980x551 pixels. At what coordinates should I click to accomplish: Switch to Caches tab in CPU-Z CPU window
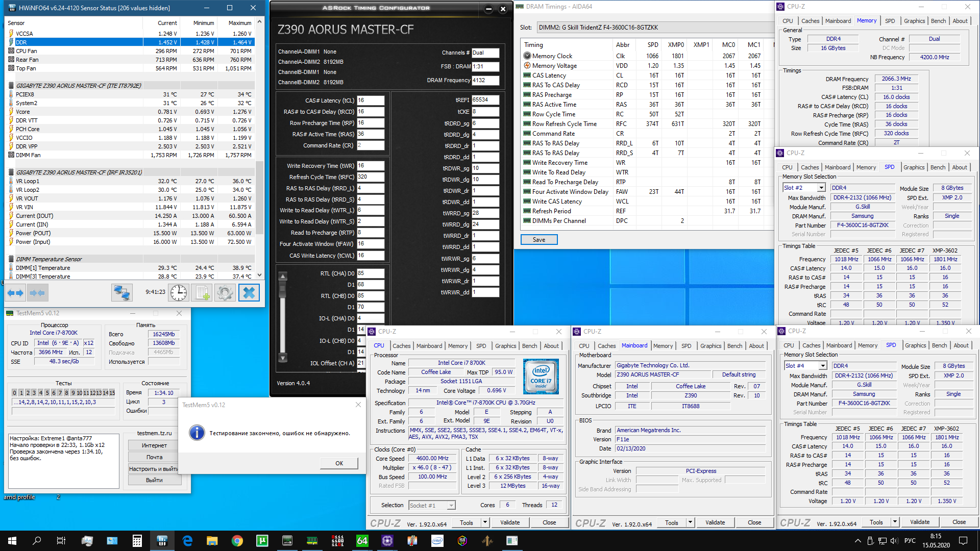point(401,346)
